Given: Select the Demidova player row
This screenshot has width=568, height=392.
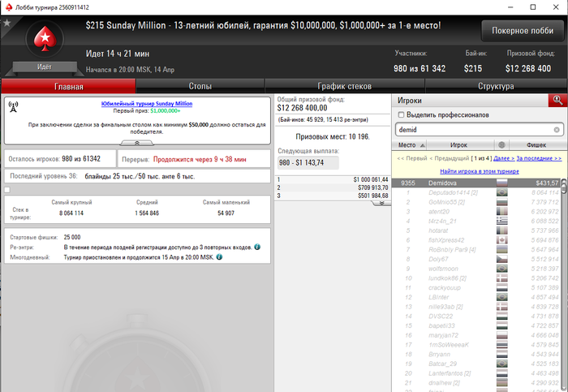Looking at the screenshot, I should pyautogui.click(x=476, y=183).
